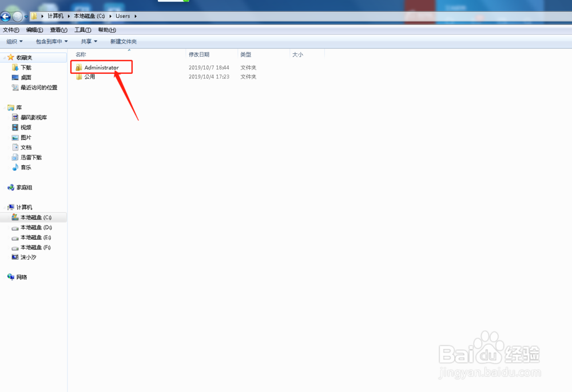Click the 公用 folder name
This screenshot has width=572, height=392.
90,77
